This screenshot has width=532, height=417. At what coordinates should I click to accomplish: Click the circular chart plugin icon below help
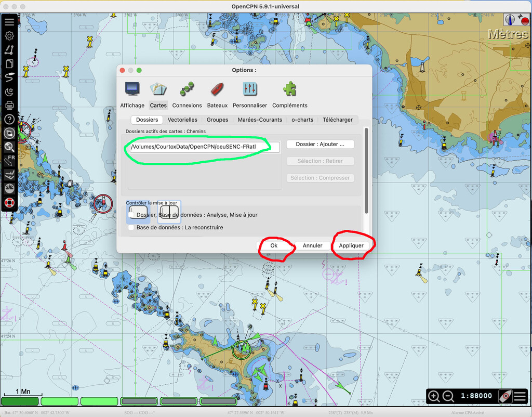pos(9,133)
